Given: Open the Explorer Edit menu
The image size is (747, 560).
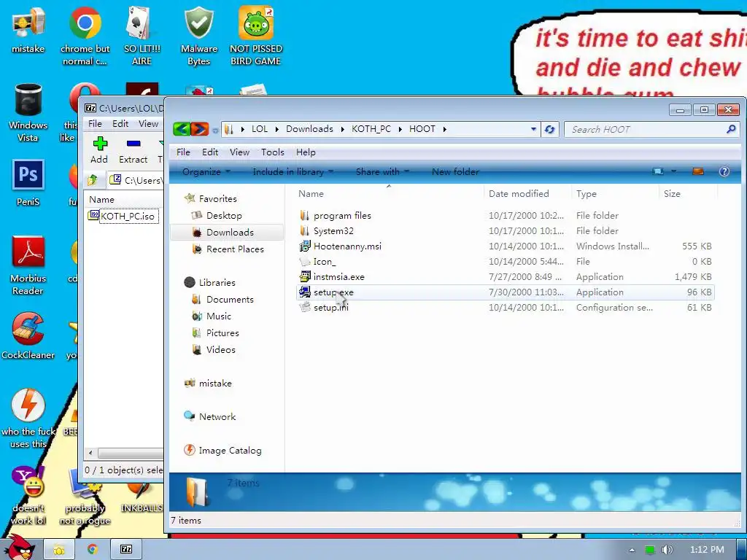Looking at the screenshot, I should click(x=209, y=152).
